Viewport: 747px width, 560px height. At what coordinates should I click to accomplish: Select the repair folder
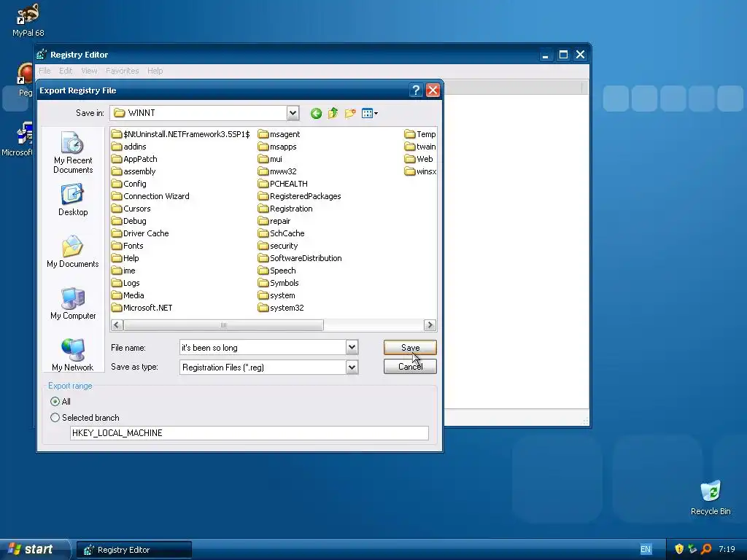pyautogui.click(x=274, y=221)
